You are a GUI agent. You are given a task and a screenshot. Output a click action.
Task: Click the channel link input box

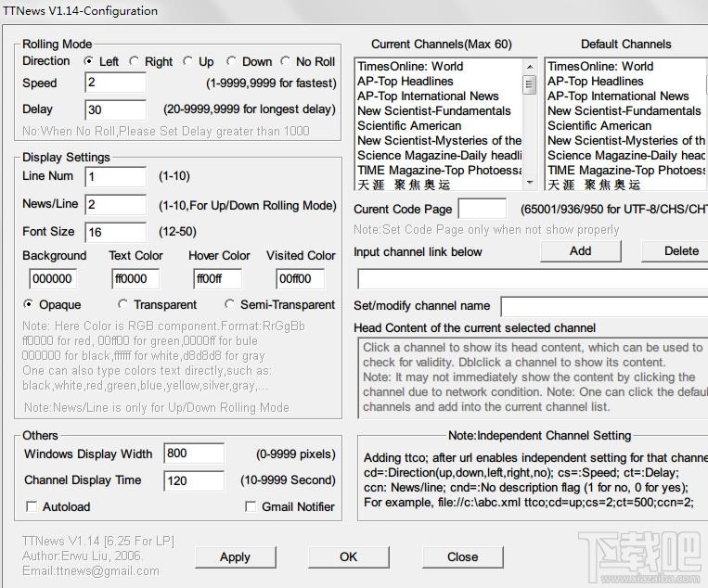click(533, 279)
